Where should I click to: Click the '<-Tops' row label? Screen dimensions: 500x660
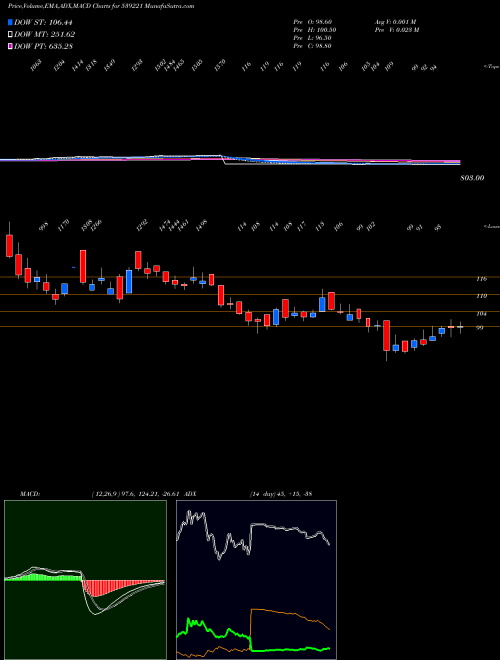[492, 67]
